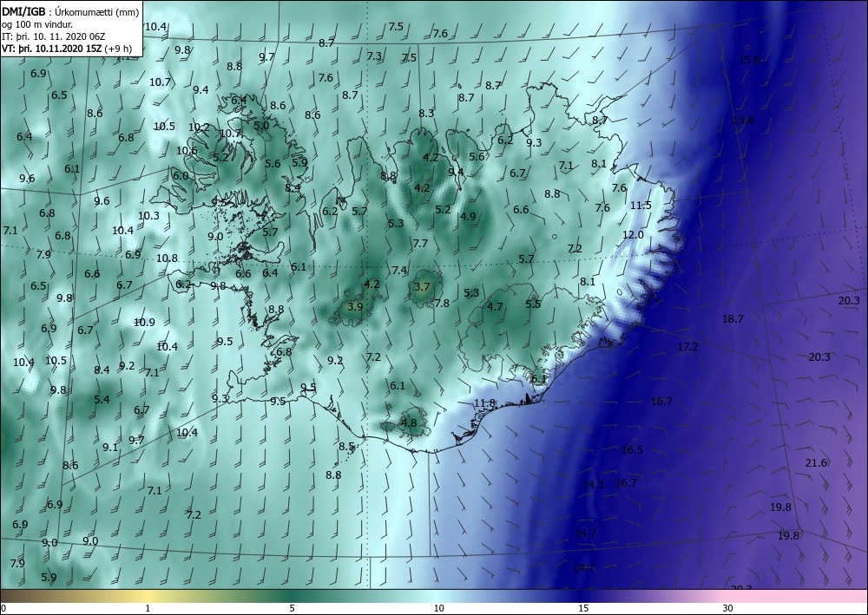Screen dimensions: 868x615
Task: Click the 4.9 value in the north
Action: [x=468, y=216]
